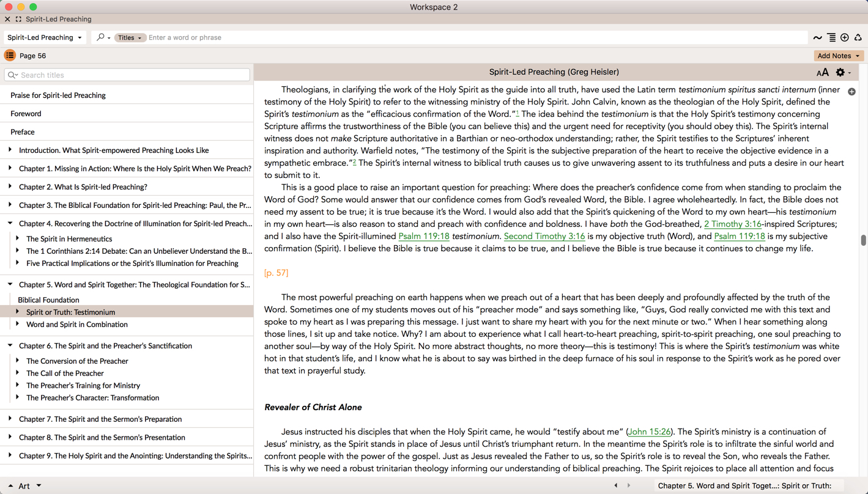The image size is (868, 494).
Task: Toggle the orange table of contents button
Action: [10, 56]
